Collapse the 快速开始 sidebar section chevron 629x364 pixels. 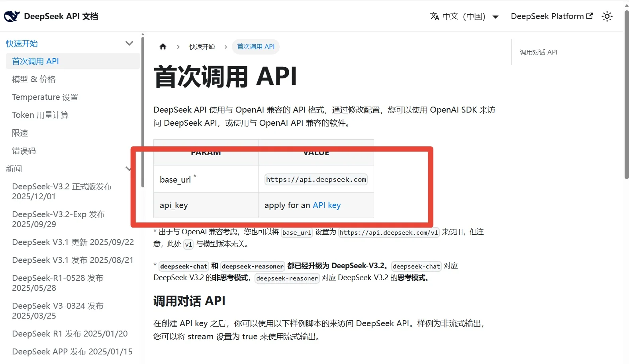point(129,43)
